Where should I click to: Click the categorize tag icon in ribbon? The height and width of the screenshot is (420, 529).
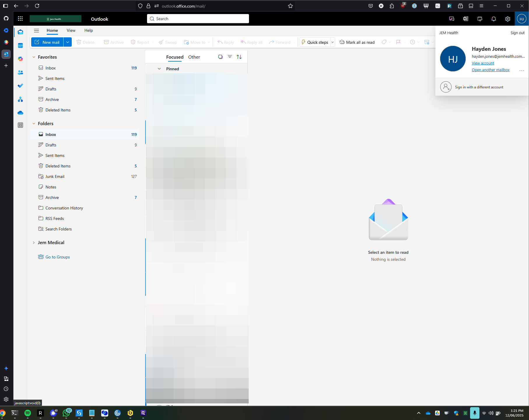pos(384,42)
